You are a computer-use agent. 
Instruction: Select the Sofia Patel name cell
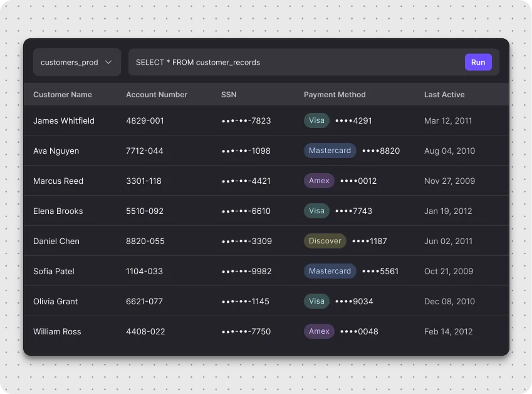[54, 271]
